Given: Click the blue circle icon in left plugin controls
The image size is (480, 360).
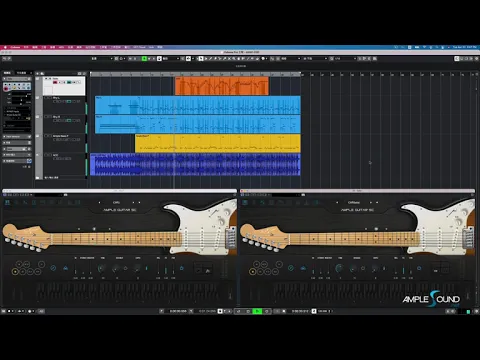Looking at the screenshot, I should click(53, 268).
